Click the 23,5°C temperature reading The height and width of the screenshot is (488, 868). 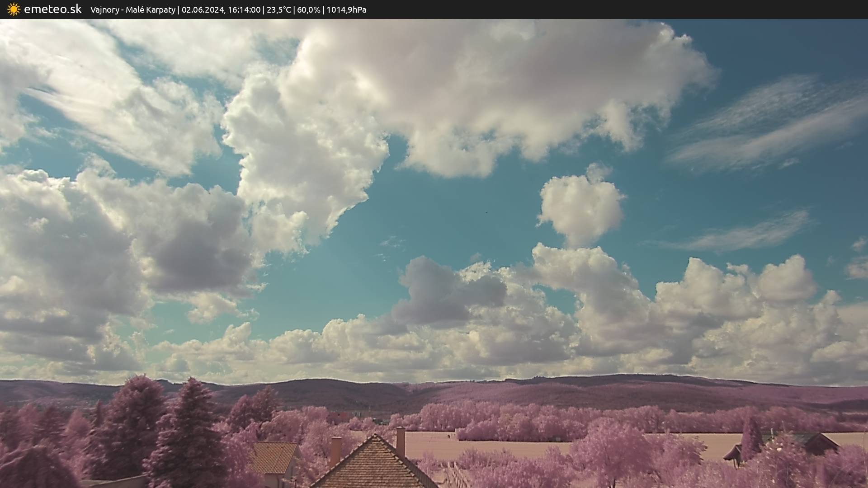[x=278, y=10]
